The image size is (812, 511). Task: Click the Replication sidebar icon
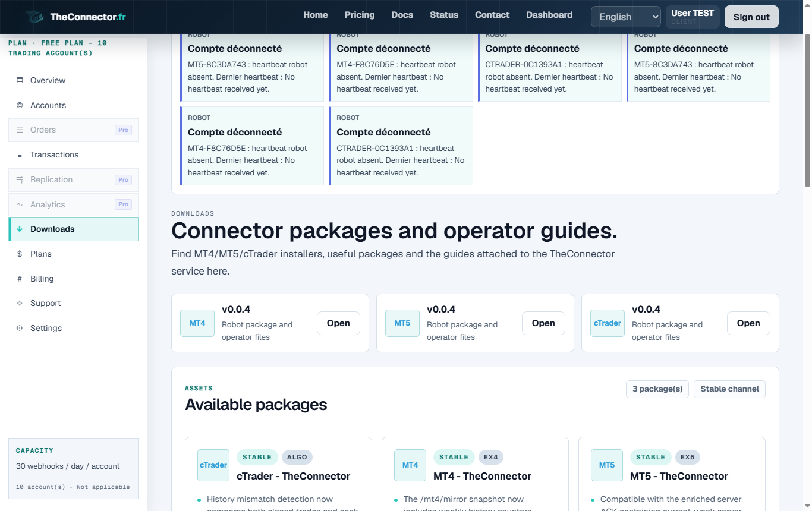click(x=20, y=179)
